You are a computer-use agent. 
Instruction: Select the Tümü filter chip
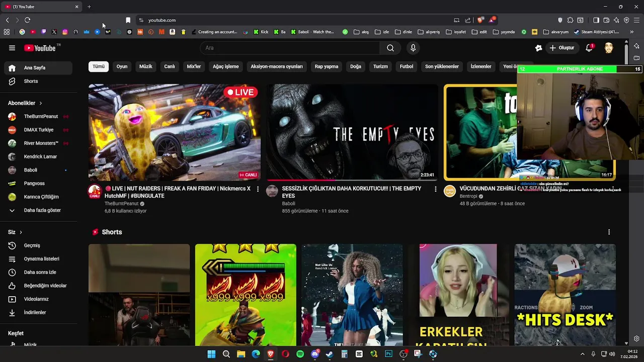(99, 66)
